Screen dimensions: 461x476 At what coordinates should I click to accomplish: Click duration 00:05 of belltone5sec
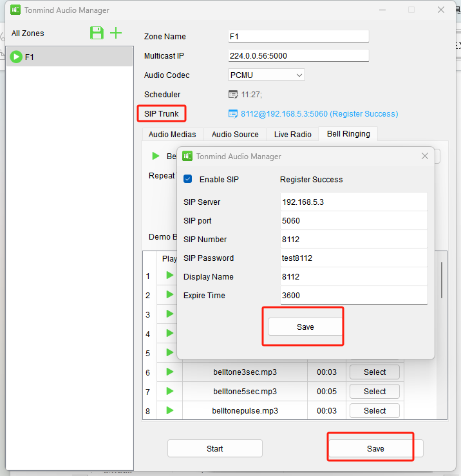(326, 392)
